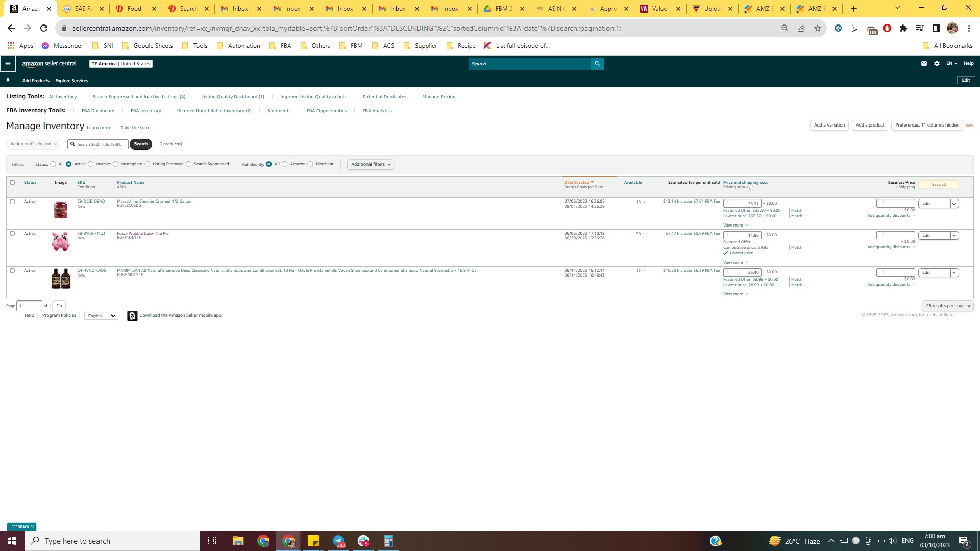Screen dimensions: 980x551
Task: Check the Maraschino Cherries row checkbox
Action: [13, 202]
